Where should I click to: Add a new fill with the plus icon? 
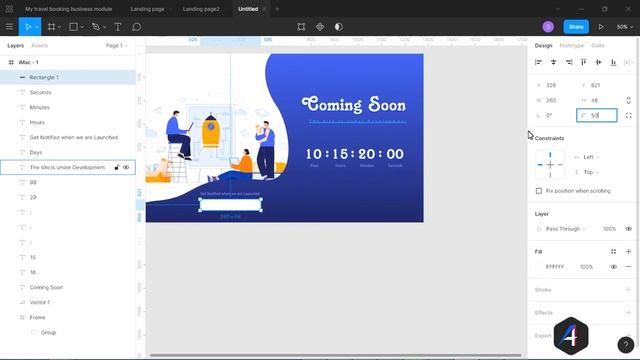pyautogui.click(x=629, y=252)
